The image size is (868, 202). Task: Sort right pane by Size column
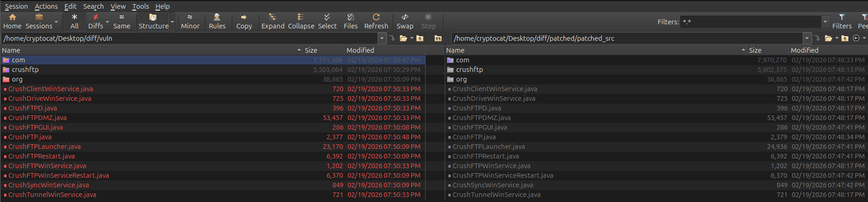(768, 50)
